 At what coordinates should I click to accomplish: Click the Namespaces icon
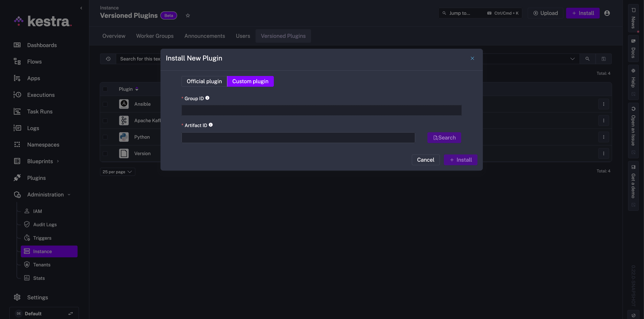pyautogui.click(x=17, y=144)
